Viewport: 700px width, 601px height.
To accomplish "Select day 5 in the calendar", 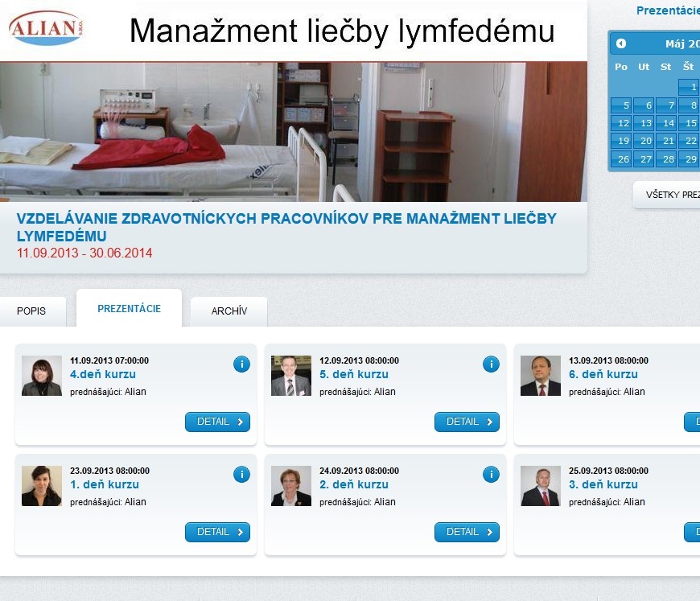I will coord(621,105).
